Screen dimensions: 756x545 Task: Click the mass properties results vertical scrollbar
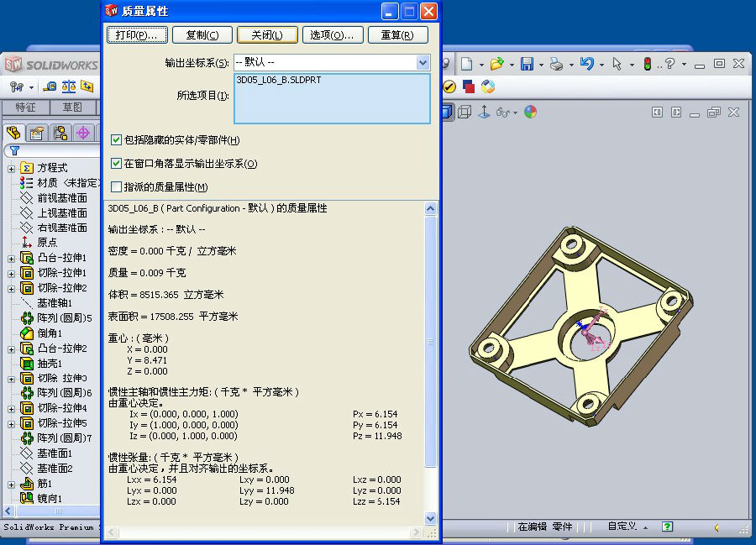tap(431, 361)
